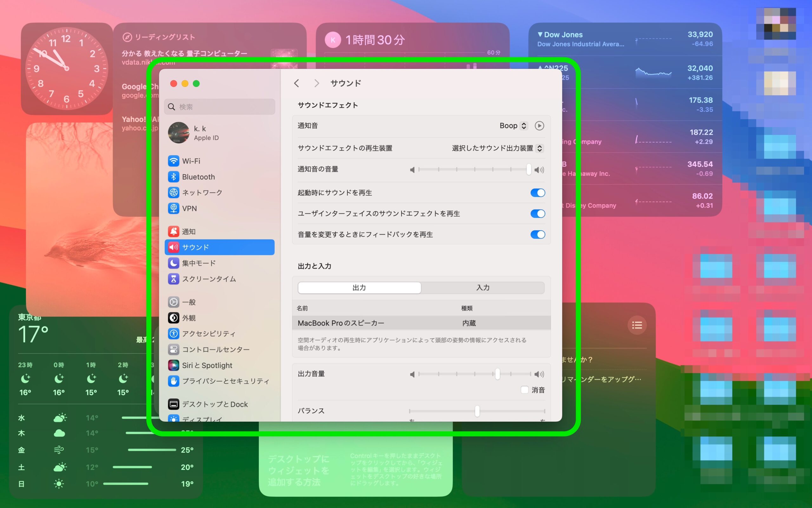812x508 pixels.
Task: Switch to the 出力 tab
Action: (x=359, y=288)
